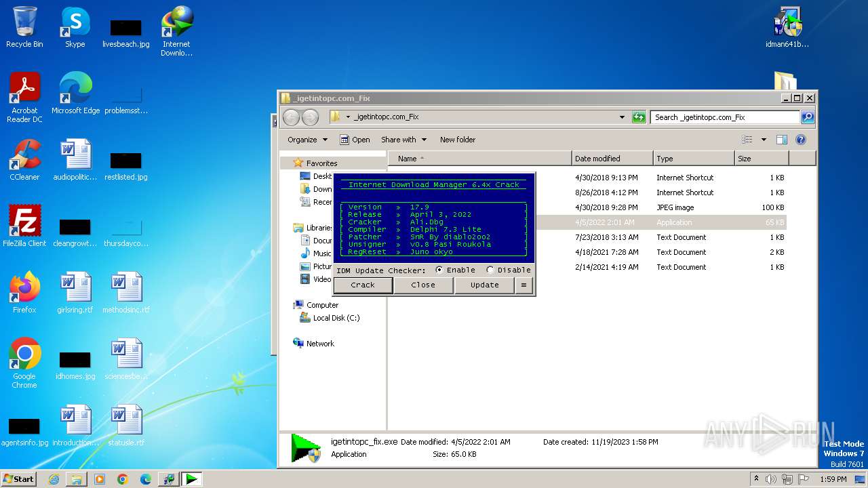Image resolution: width=868 pixels, height=488 pixels.
Task: Open the view options dropdown arrow
Action: 764,140
